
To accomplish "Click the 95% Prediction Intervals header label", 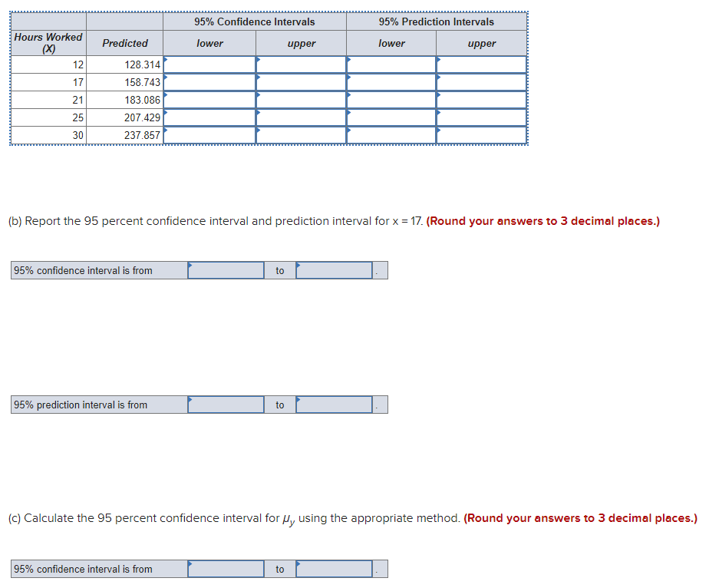I will (436, 21).
